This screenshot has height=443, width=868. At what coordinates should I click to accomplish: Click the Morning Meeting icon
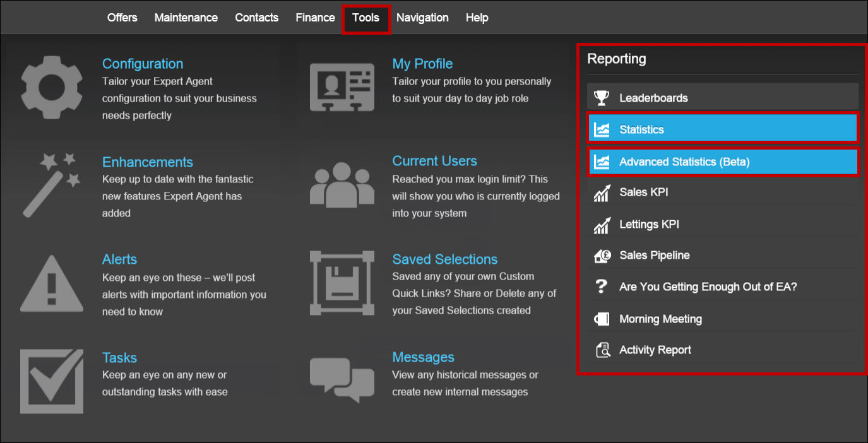(602, 319)
